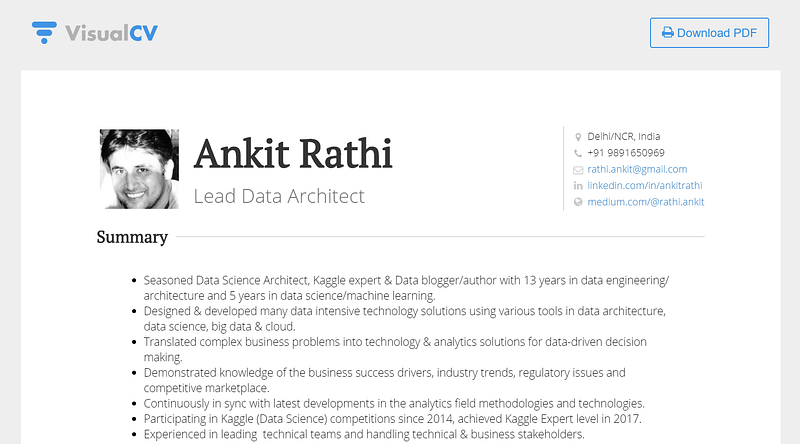The width and height of the screenshot is (800, 444).
Task: Open the rathi.ankit@gmail.com email link
Action: point(637,169)
